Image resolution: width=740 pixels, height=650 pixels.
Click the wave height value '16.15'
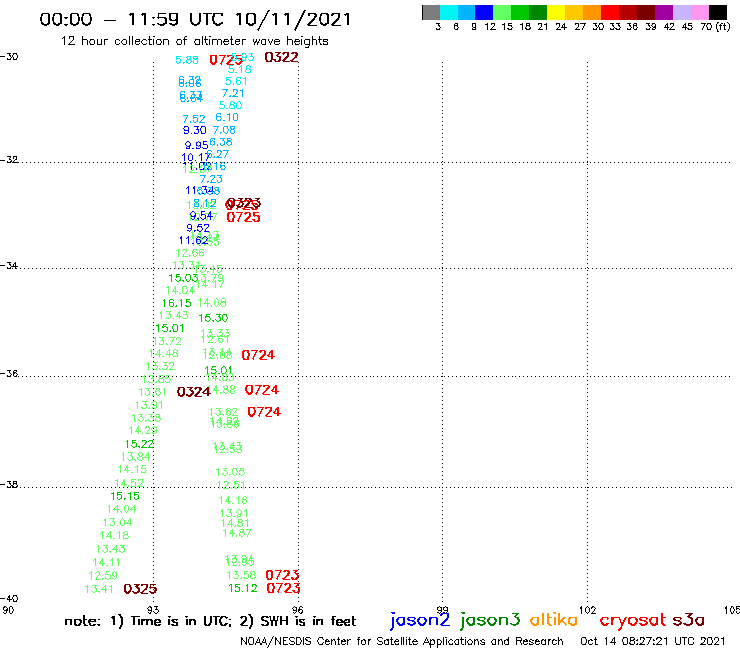(x=177, y=303)
